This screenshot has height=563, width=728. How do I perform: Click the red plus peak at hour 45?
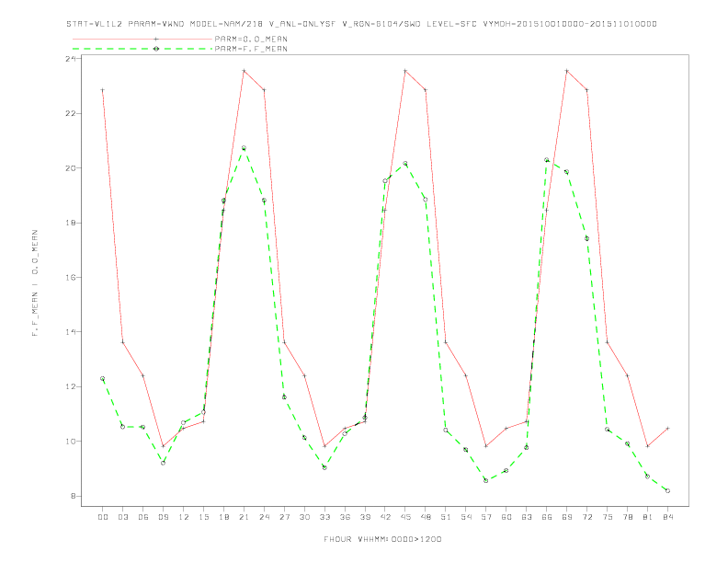pos(405,71)
